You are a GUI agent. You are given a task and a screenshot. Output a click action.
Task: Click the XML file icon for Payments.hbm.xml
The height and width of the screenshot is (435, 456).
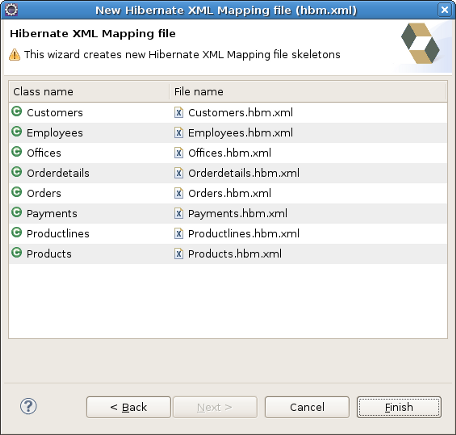pos(179,214)
